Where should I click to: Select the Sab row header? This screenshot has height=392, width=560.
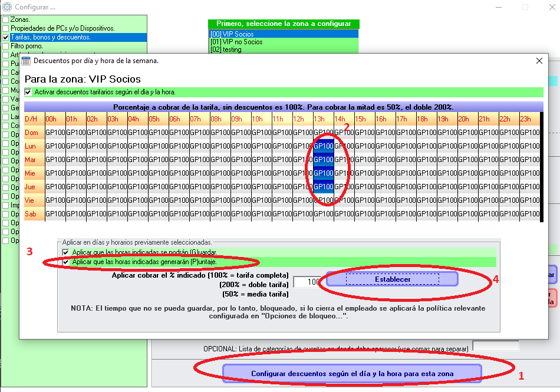[35, 214]
